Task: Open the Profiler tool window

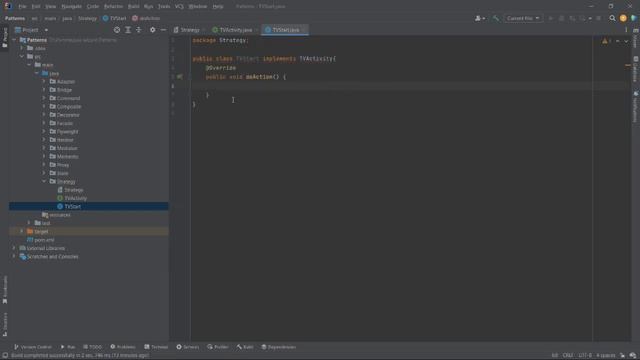Action: (218, 347)
